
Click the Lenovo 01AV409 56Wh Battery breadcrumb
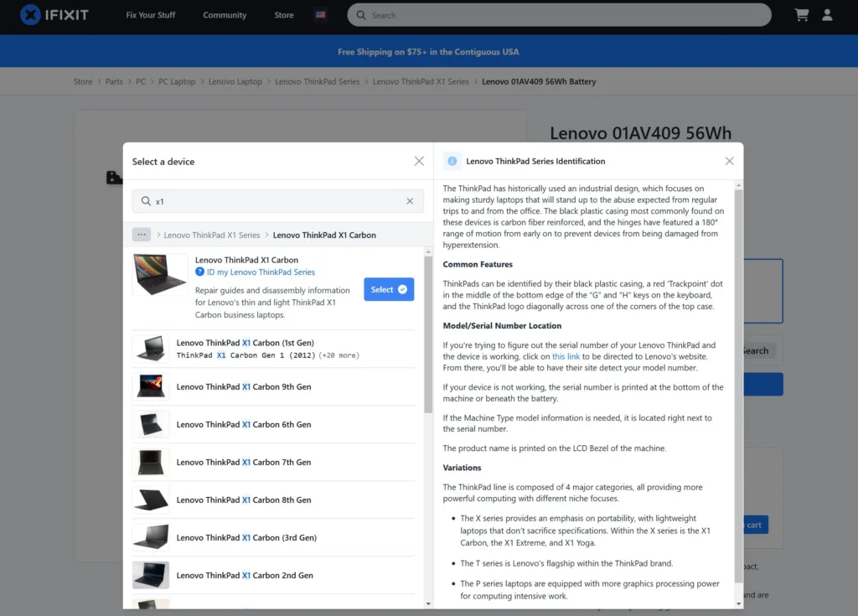click(539, 81)
